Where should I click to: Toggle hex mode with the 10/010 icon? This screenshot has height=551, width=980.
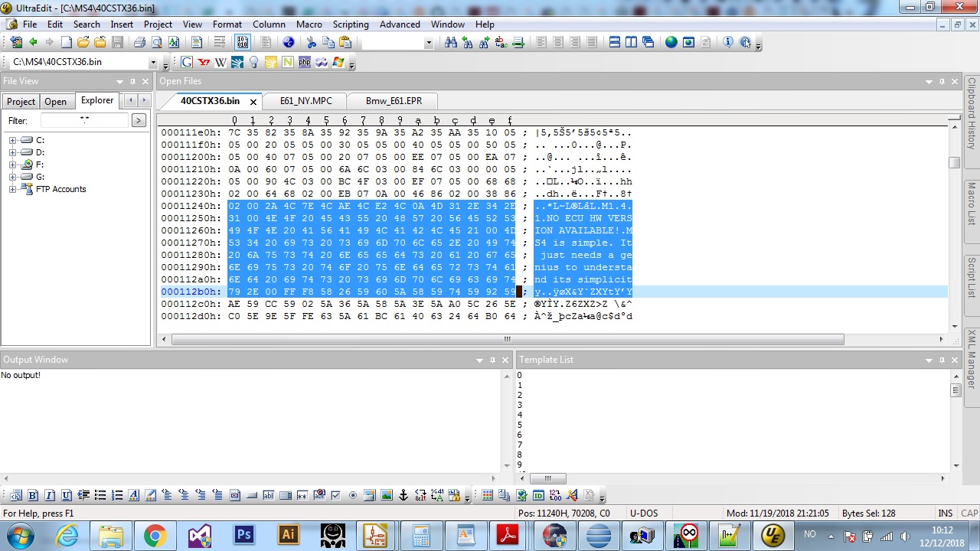[x=243, y=42]
